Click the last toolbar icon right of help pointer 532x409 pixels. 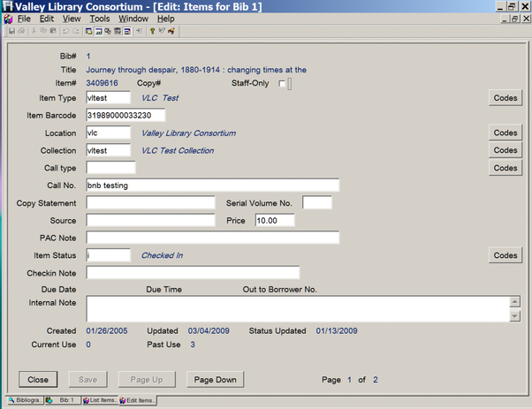pos(171,31)
